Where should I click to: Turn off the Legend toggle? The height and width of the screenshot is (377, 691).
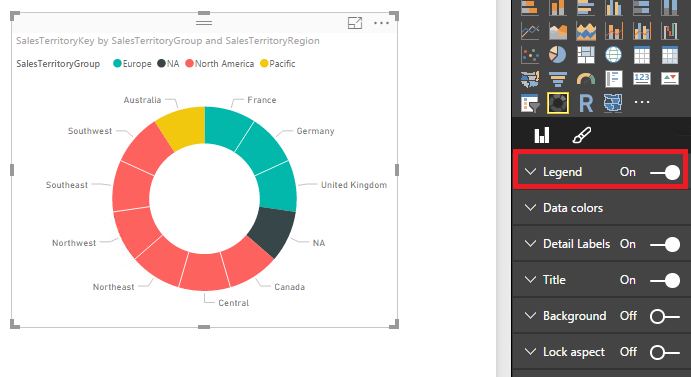coord(665,172)
